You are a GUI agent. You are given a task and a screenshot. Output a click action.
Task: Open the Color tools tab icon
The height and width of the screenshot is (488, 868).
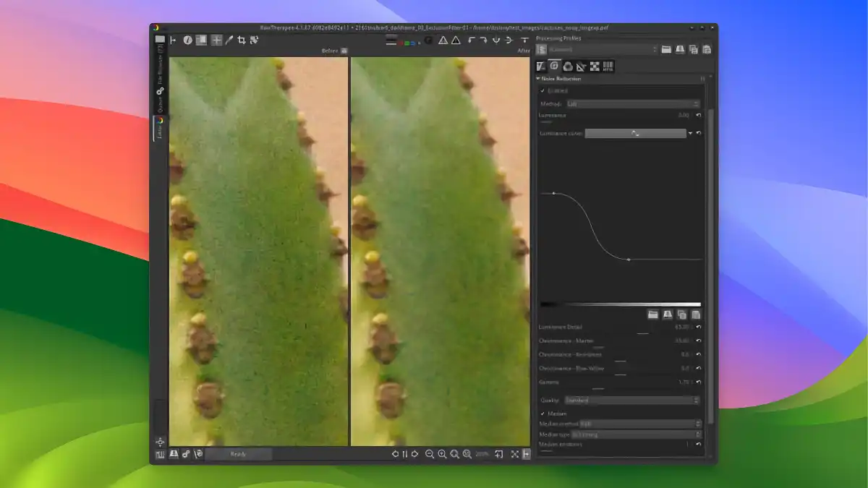(x=569, y=67)
